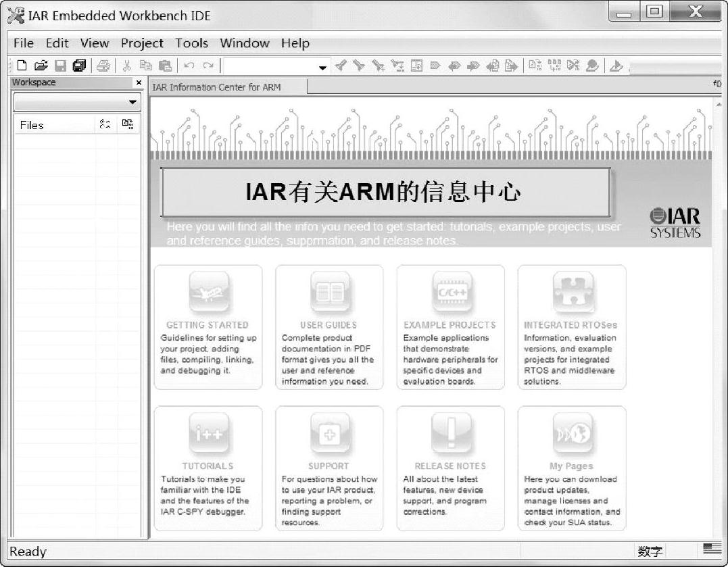Image resolution: width=728 pixels, height=567 pixels.
Task: Minimize the IAR Embedded Workbench window
Action: pyautogui.click(x=624, y=12)
